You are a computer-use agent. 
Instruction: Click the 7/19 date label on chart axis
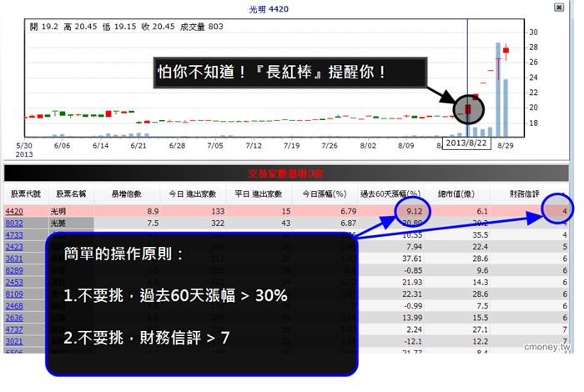(x=292, y=146)
